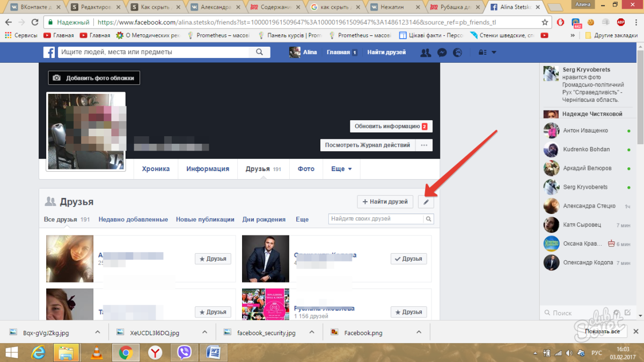Click Найти друзей link in top header
The image size is (644, 362).
pos(386,53)
